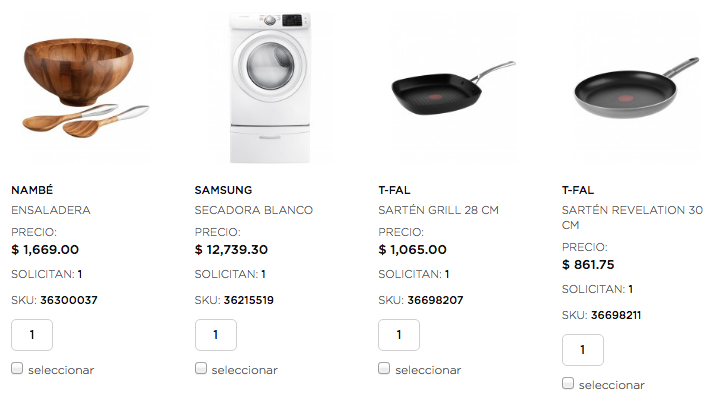Click the $ 861.75 price text
Viewport: 713px width, 401px height.
588,265
